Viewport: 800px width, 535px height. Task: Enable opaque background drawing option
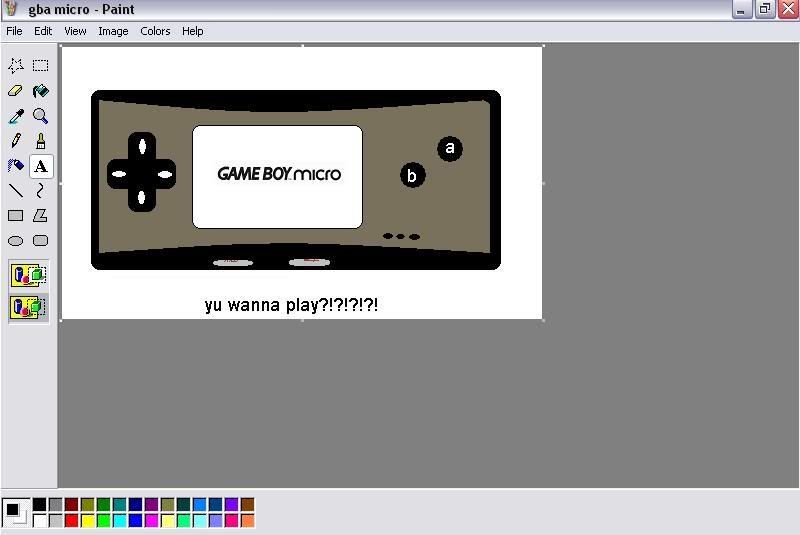click(29, 275)
